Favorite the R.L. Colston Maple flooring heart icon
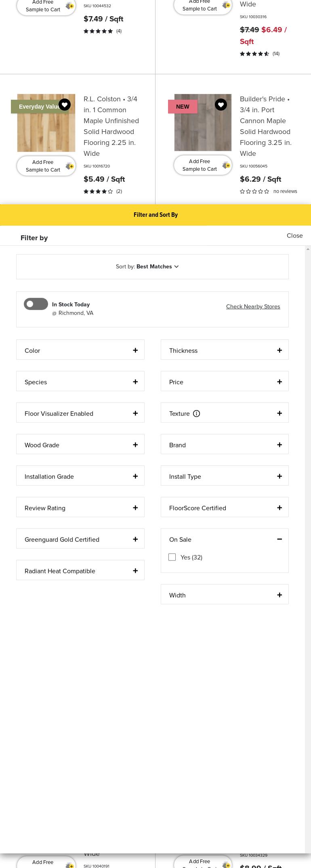The width and height of the screenshot is (311, 868). (65, 105)
